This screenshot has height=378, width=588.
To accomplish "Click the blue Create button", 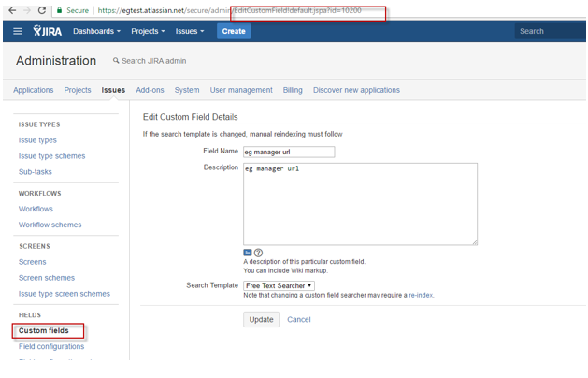I will [234, 31].
